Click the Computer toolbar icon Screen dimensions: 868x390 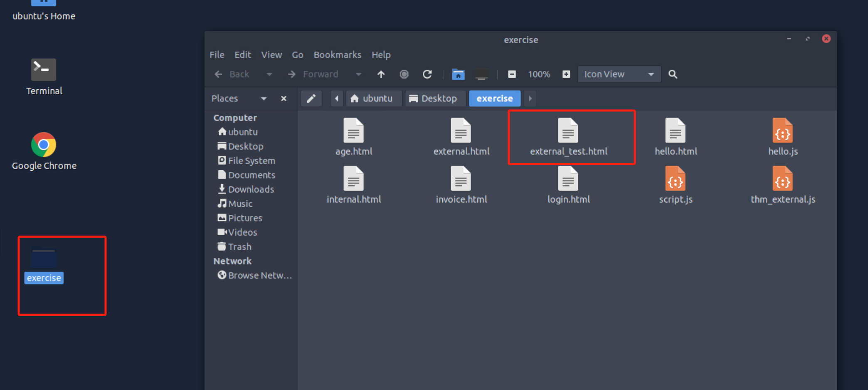tap(481, 74)
